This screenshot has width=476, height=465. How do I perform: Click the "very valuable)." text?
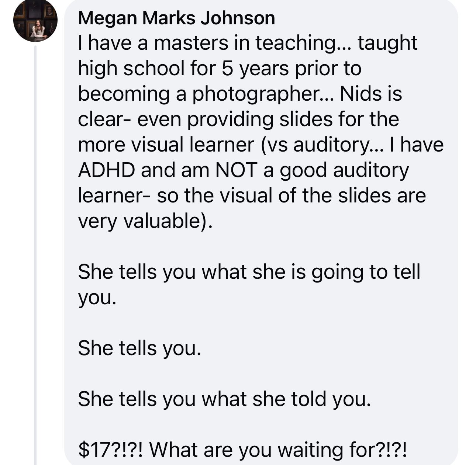coord(145,221)
